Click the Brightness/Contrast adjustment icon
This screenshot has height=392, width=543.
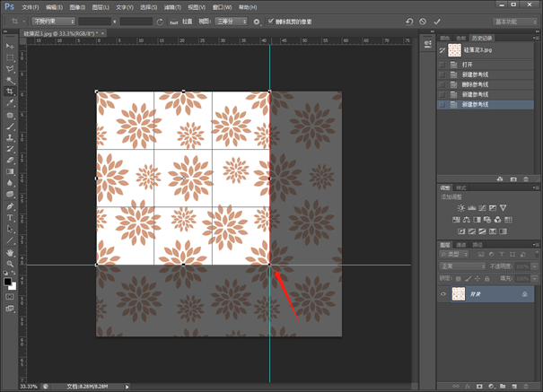[x=461, y=207]
